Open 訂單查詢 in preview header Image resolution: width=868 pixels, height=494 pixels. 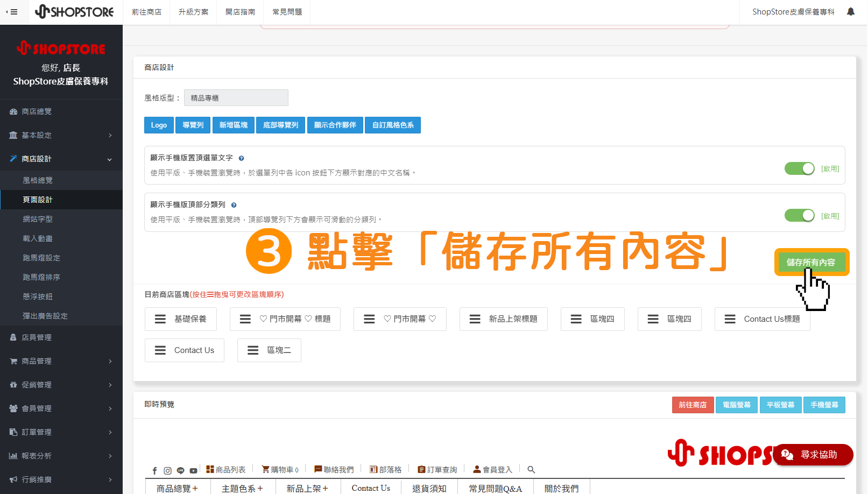tap(437, 470)
